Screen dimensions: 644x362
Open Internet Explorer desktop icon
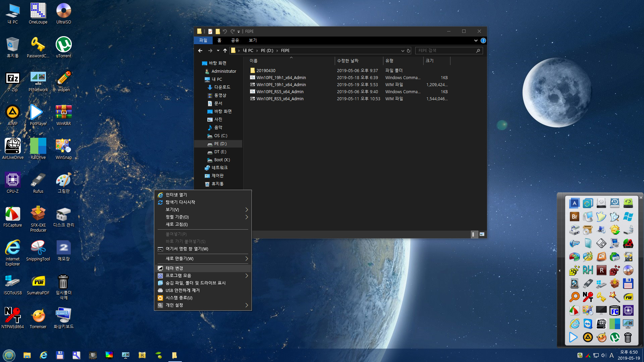[x=13, y=253]
